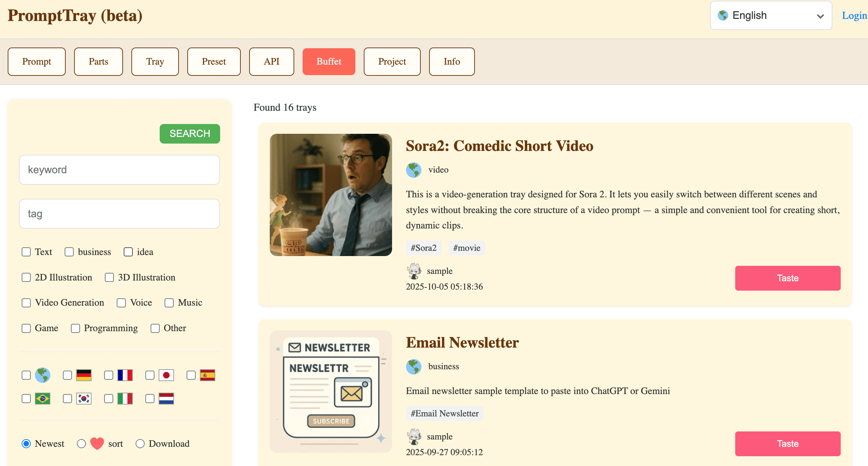Click the German flag language filter icon

[84, 375]
